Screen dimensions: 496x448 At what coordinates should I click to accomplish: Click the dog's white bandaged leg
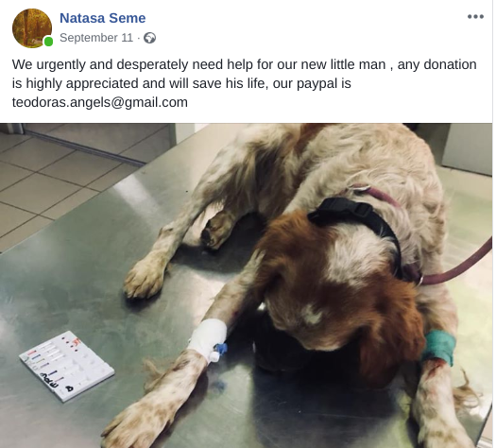point(208,338)
